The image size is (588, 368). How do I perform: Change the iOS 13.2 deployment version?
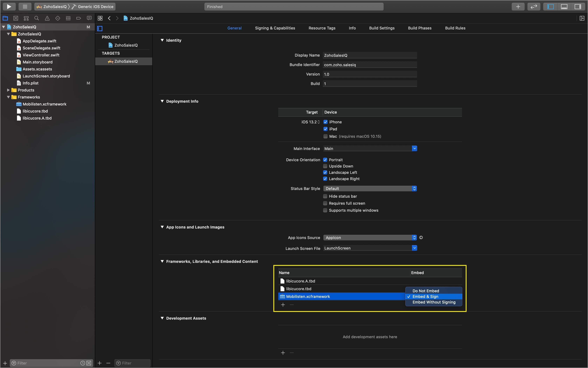311,122
